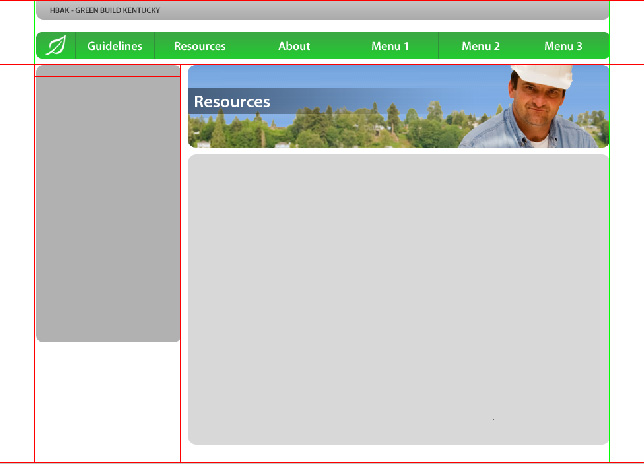Click Menu 3 in the green bar
The height and width of the screenshot is (464, 644).
click(x=563, y=46)
